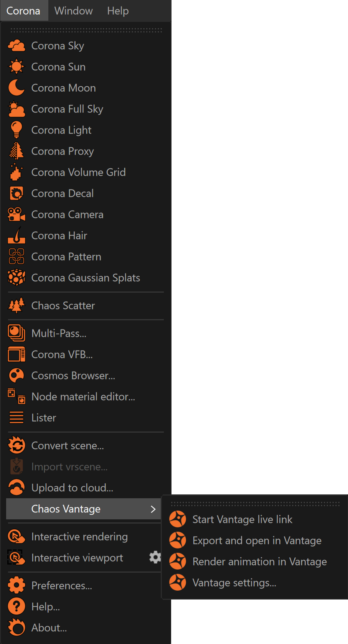The width and height of the screenshot is (348, 644).
Task: Click the Corona Camera icon
Action: (x=16, y=214)
